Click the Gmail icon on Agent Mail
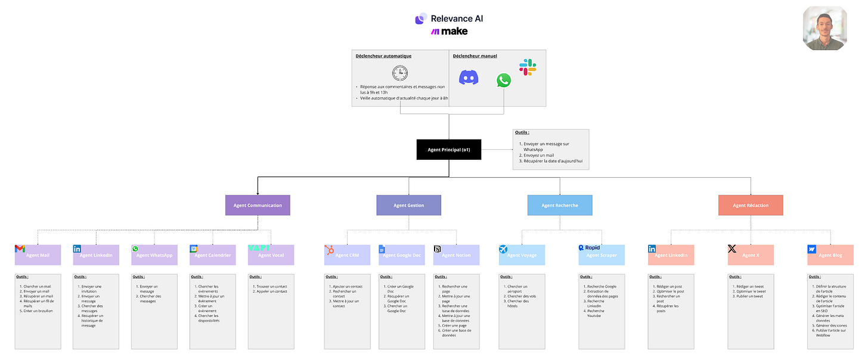 click(x=20, y=248)
